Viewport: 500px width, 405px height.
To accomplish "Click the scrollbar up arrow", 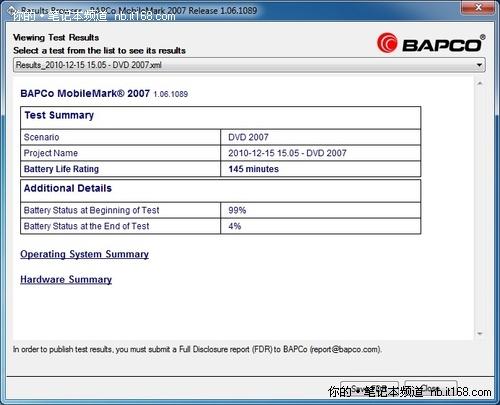I will click(480, 84).
